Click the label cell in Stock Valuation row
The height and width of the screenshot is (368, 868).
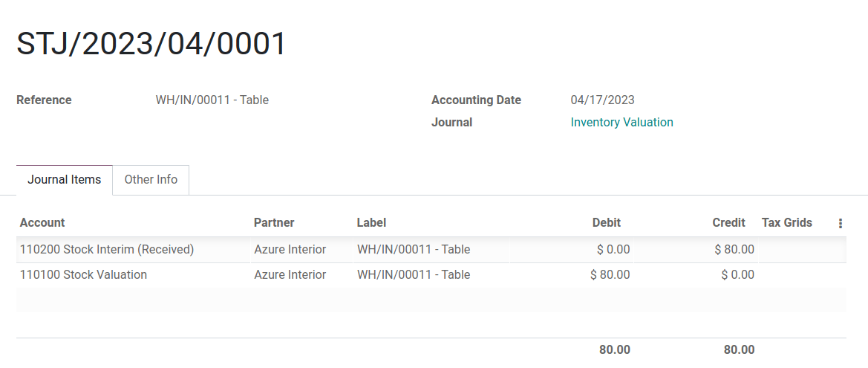(x=414, y=275)
